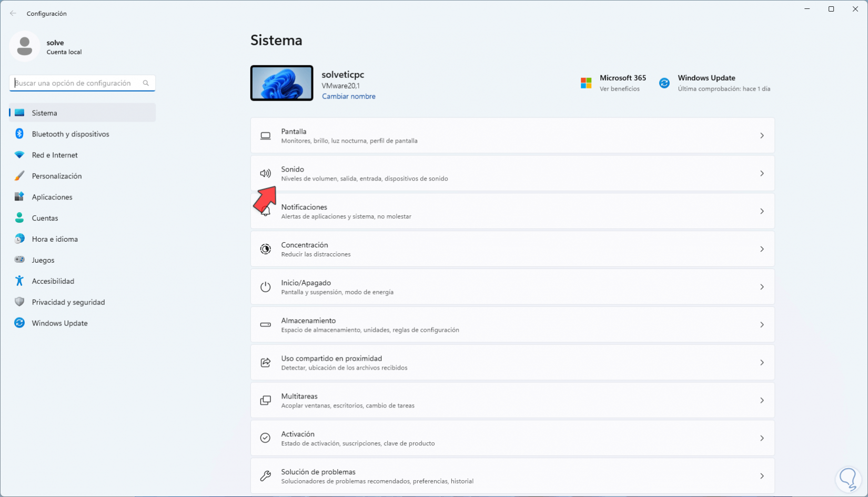Click the back arrow next to Configuración

pos(13,13)
